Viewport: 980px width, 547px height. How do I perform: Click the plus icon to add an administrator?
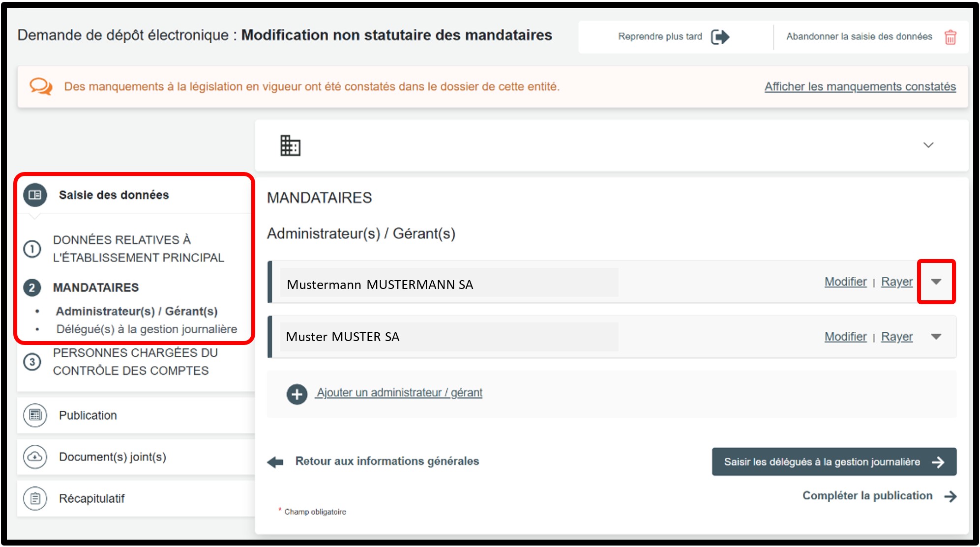coord(297,394)
